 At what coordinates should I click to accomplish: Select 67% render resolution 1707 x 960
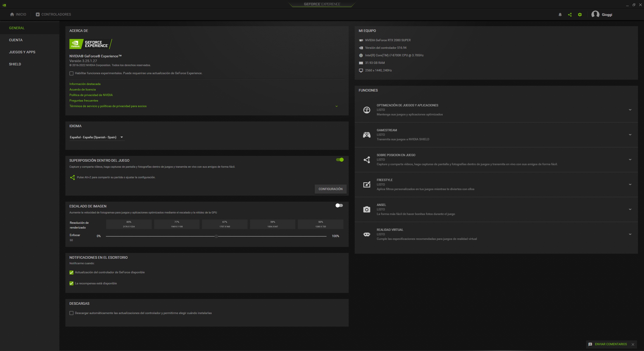click(x=225, y=224)
